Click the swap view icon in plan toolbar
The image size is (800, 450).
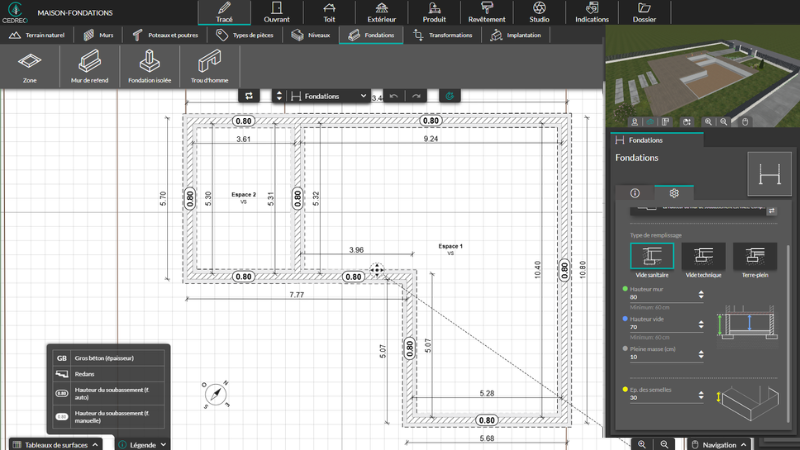[x=249, y=96]
